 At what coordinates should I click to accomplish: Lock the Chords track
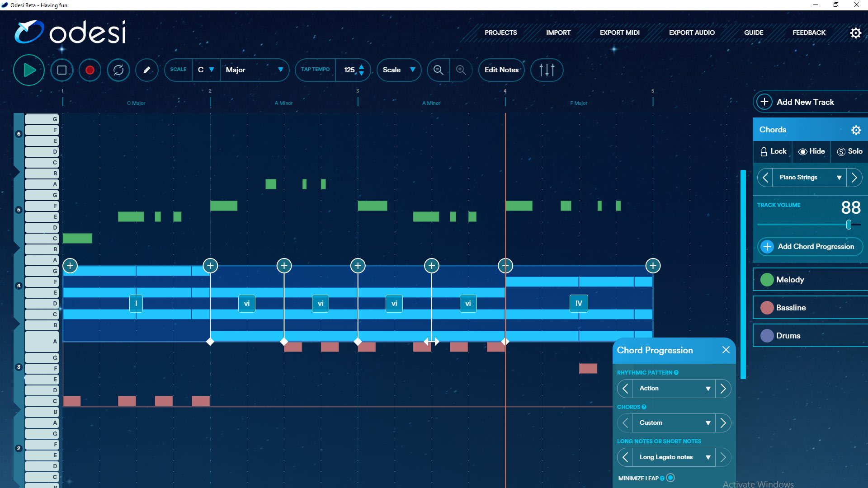pos(773,151)
